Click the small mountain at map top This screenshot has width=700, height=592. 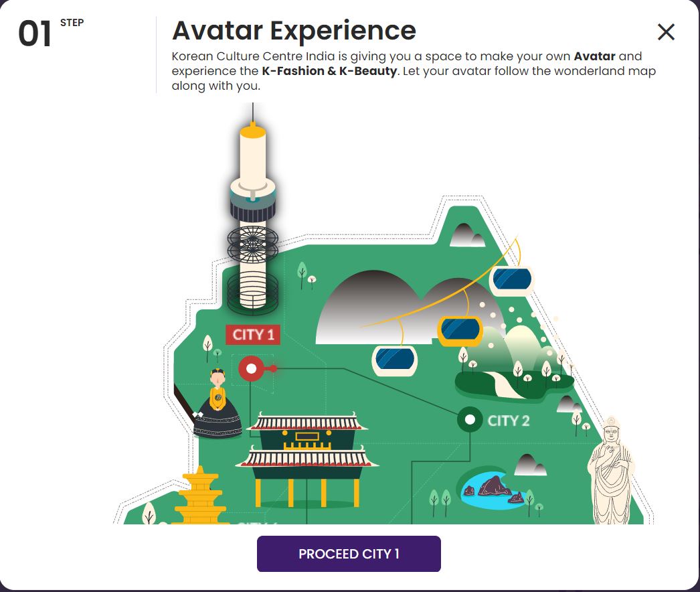(x=467, y=235)
